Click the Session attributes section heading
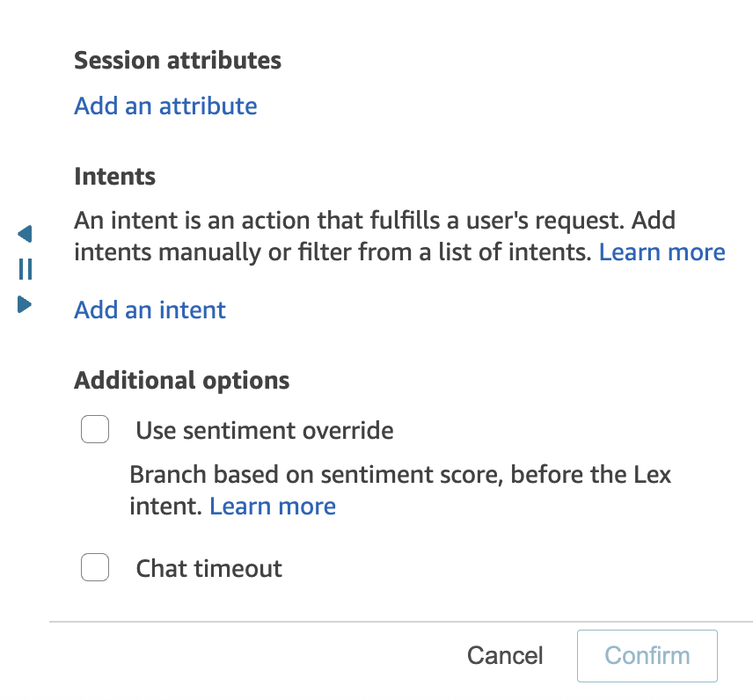This screenshot has height=700, width=753. (178, 60)
